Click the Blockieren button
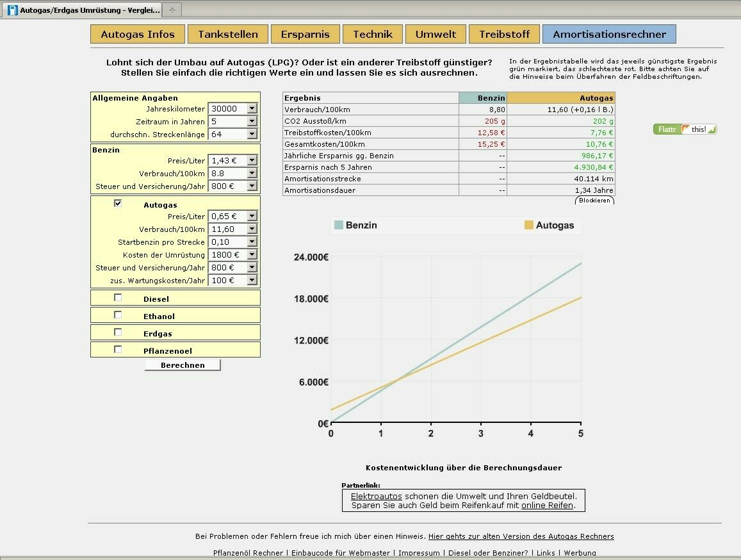This screenshot has width=741, height=560. 594,201
